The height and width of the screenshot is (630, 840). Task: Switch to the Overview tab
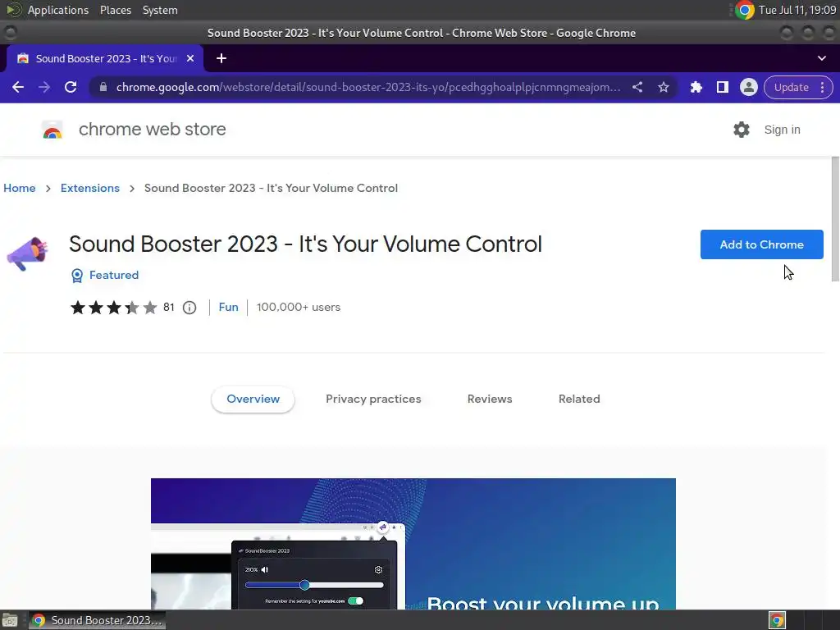pyautogui.click(x=253, y=399)
